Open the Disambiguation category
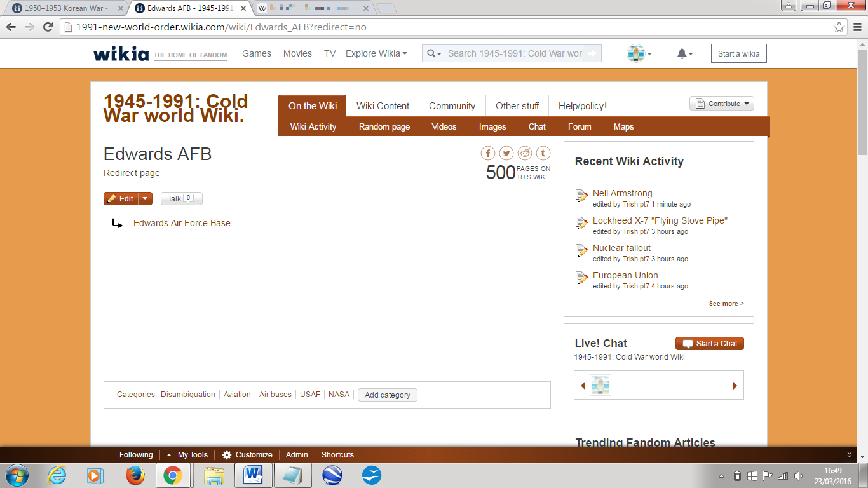The height and width of the screenshot is (488, 868). click(x=188, y=395)
